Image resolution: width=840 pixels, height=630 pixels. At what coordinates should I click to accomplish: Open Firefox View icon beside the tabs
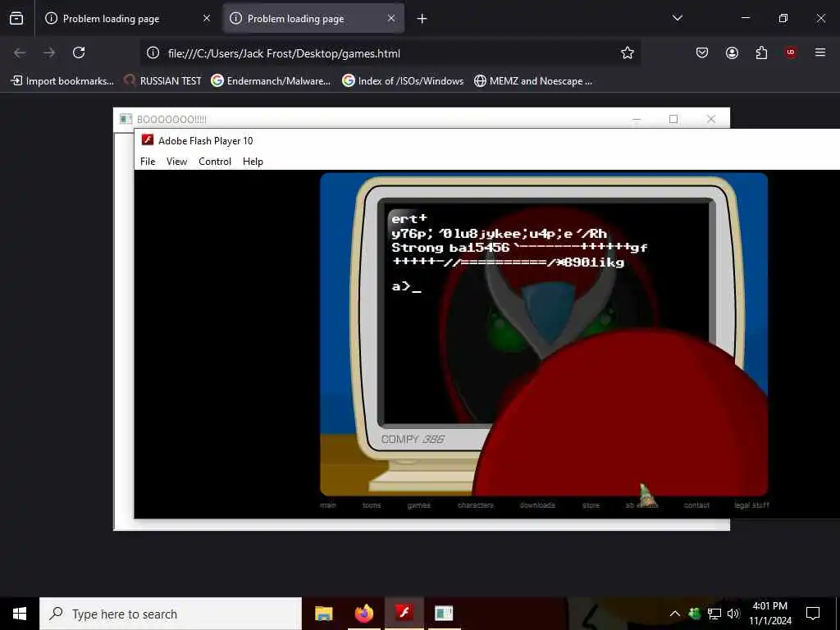(16, 18)
